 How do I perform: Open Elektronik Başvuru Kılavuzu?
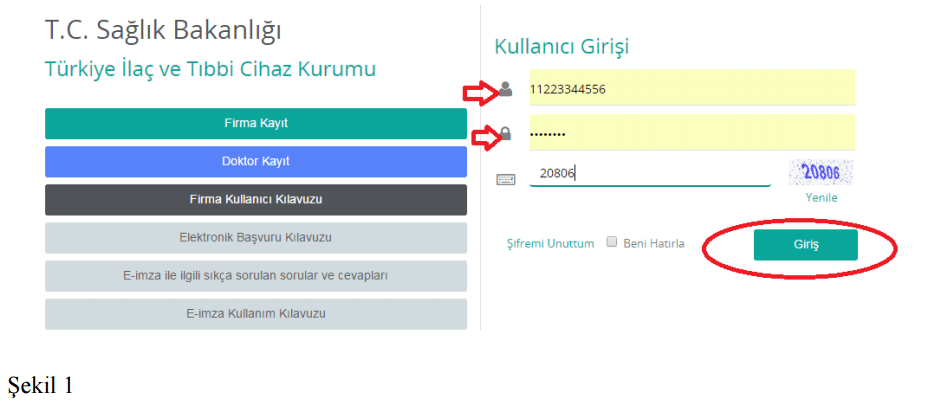tap(255, 238)
